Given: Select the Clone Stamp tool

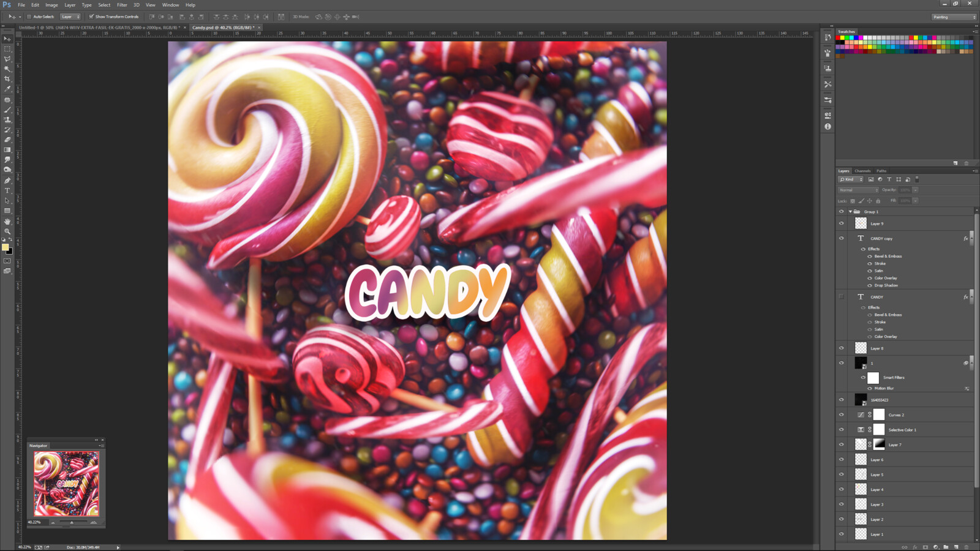Looking at the screenshot, I should [7, 120].
